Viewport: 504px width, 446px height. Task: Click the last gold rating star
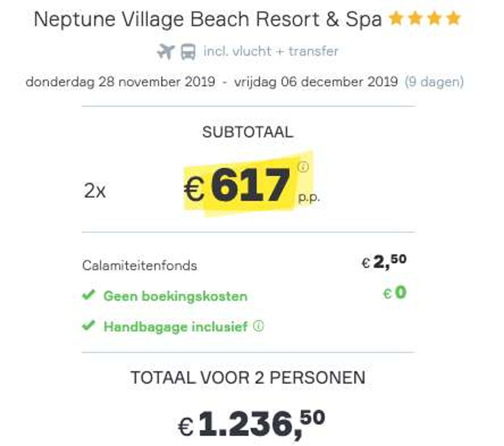coord(453,19)
